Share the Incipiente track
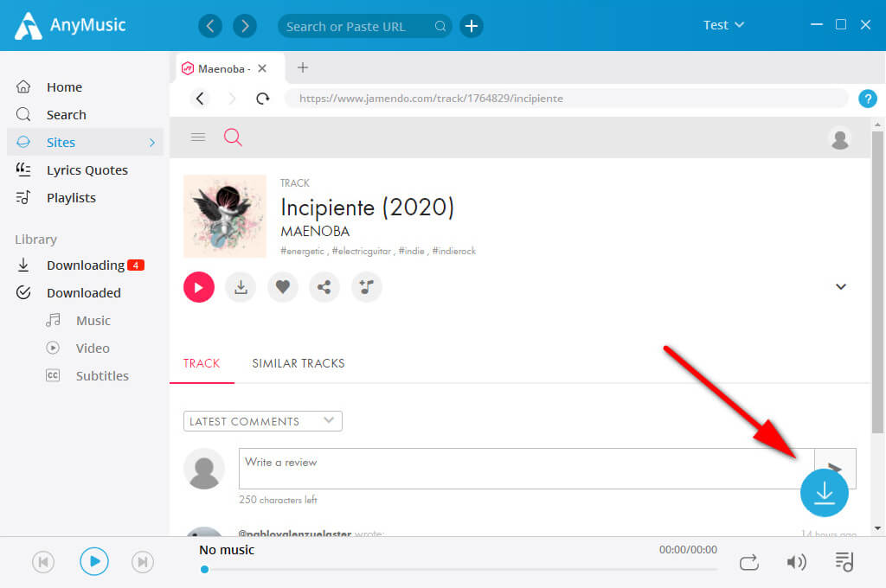Screen dimensions: 886x588 [324, 287]
